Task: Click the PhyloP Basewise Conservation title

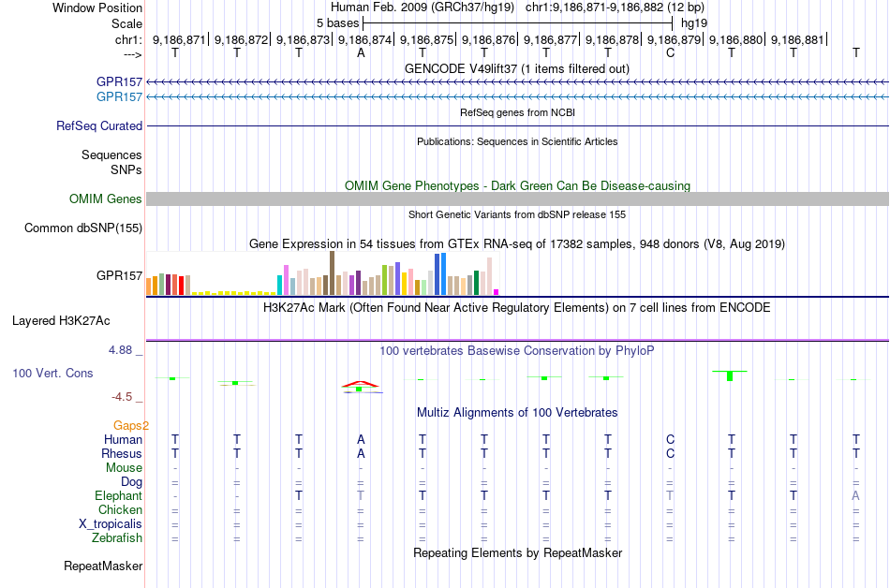Action: pos(517,350)
